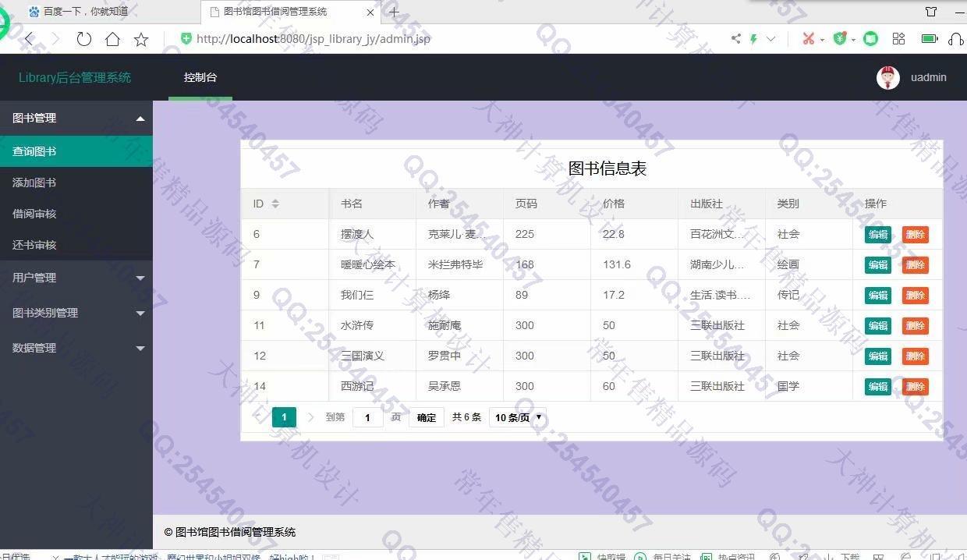Click 删除 for the book 西游记
Viewport: 967px width, 560px height.
[916, 387]
